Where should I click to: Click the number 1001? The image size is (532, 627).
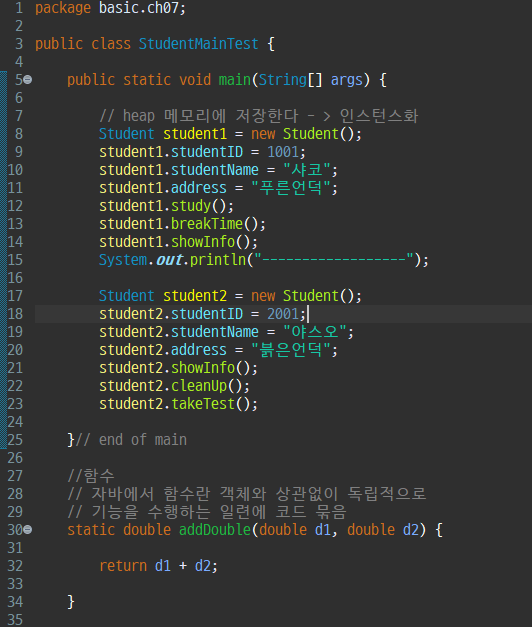point(283,152)
